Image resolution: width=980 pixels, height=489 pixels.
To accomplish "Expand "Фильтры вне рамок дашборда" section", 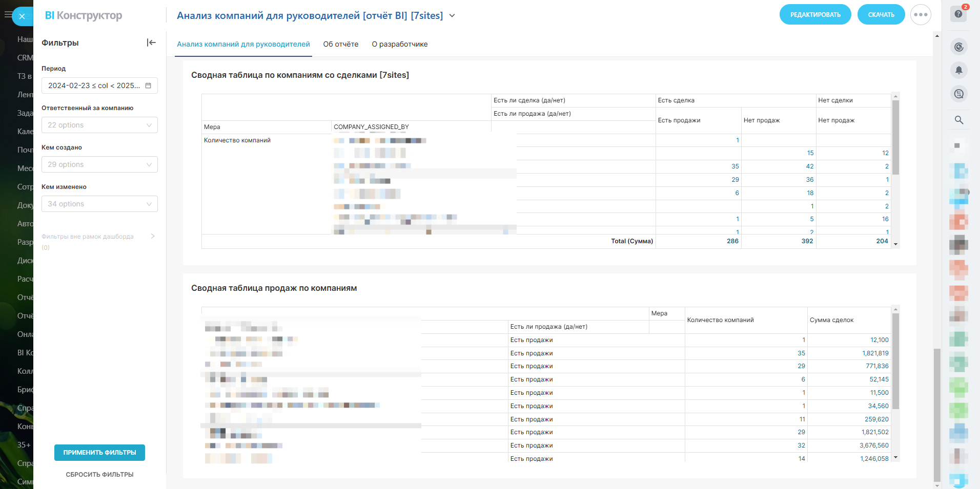I will (x=153, y=236).
